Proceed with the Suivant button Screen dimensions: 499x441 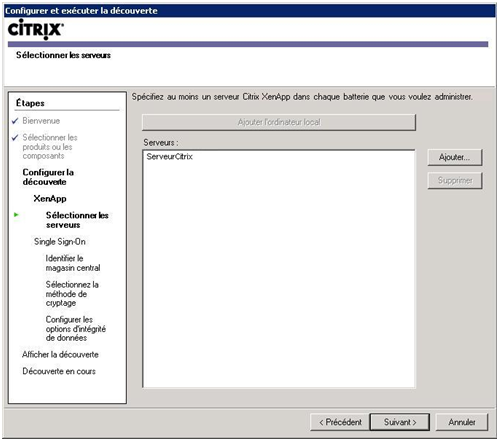click(x=400, y=422)
